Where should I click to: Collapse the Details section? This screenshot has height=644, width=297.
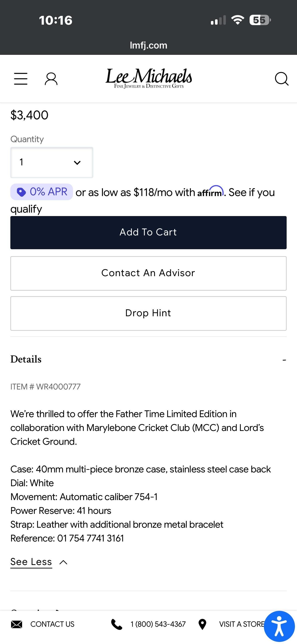pyautogui.click(x=284, y=360)
